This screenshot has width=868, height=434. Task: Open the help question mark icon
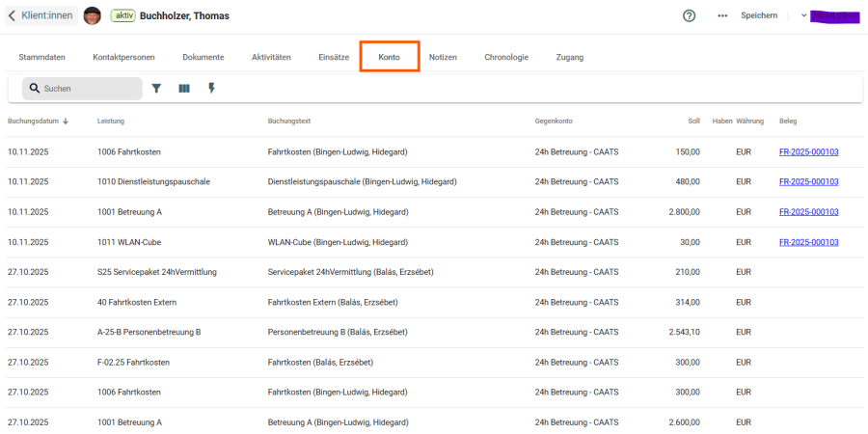[x=689, y=15]
